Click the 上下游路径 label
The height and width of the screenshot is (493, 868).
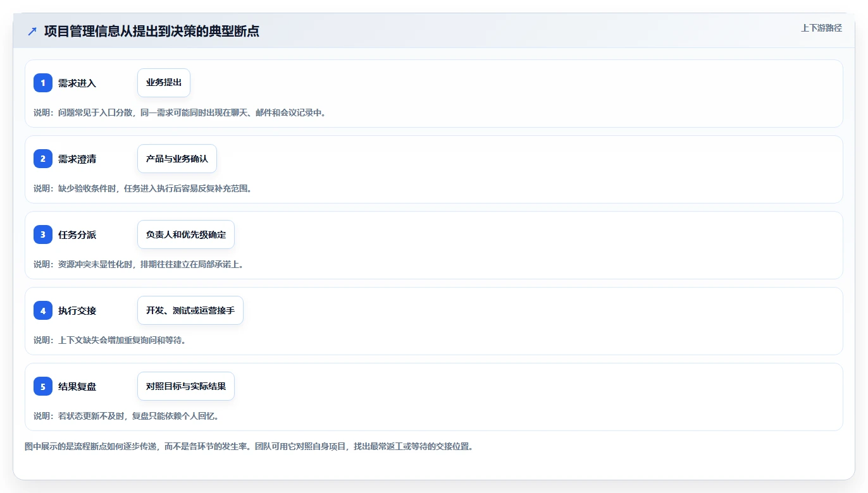[822, 28]
